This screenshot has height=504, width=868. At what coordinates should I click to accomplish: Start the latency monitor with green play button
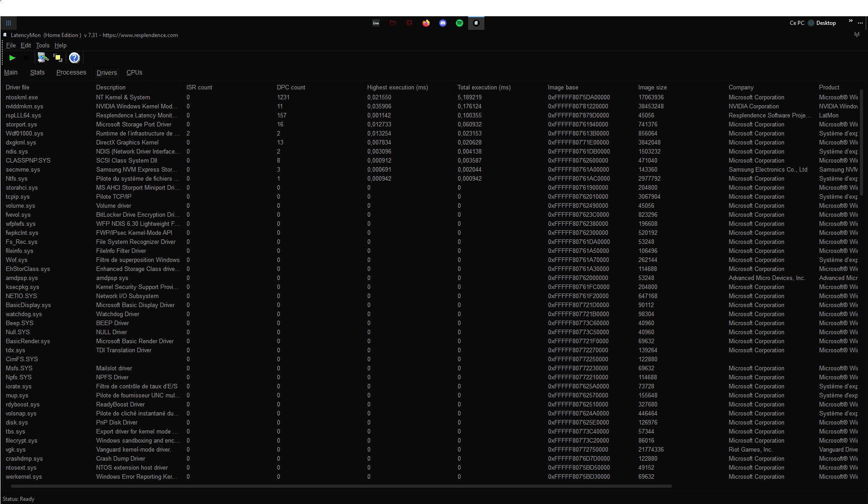click(x=12, y=58)
